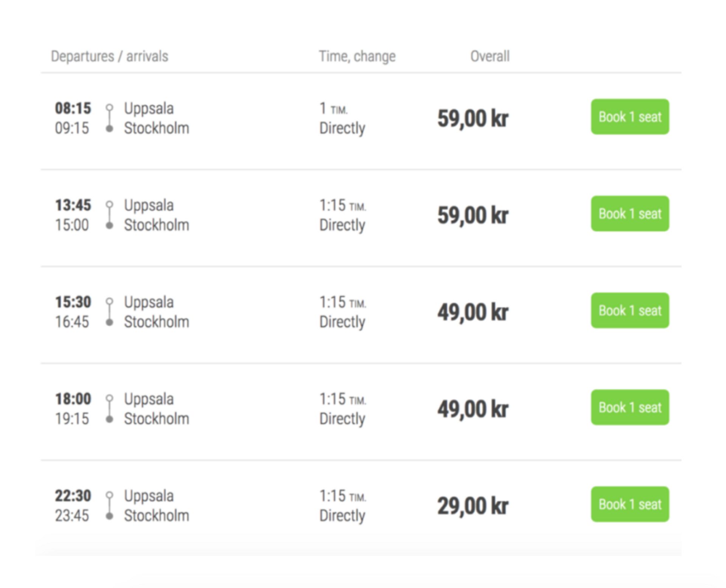Screen dimensions: 726x588
Task: Book 1 seat on 18:00 departure
Action: [x=630, y=407]
